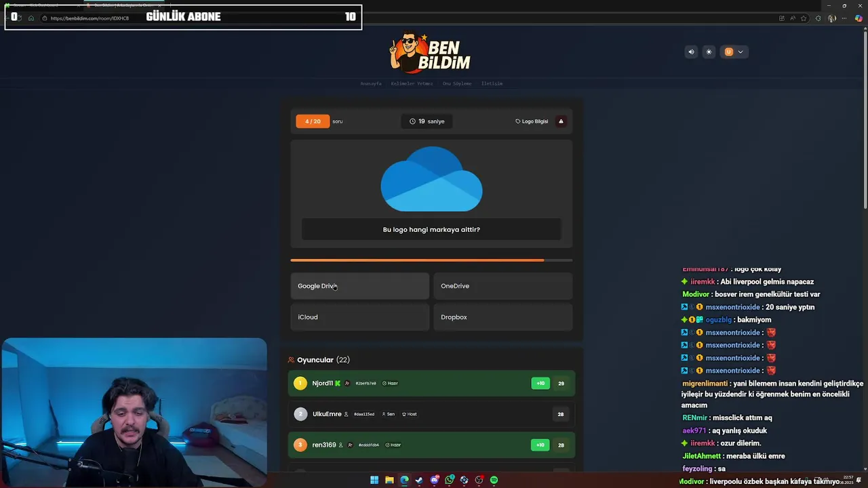Open Spotify from taskbar
868x488 pixels.
point(494,480)
